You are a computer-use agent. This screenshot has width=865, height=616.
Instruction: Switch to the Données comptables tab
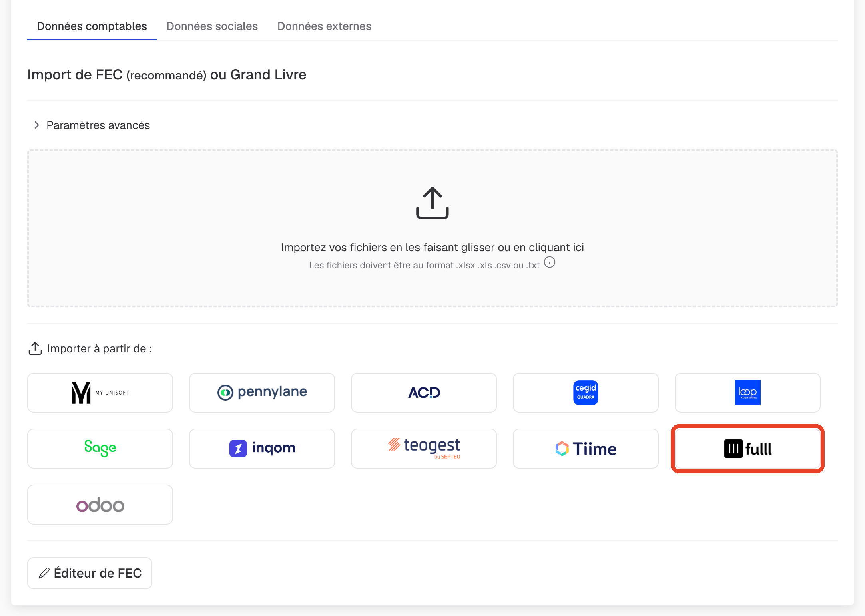tap(92, 26)
